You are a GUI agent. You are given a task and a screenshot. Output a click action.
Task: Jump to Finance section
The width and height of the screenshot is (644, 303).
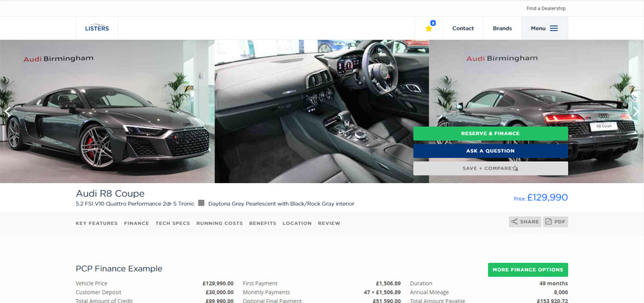pos(137,224)
